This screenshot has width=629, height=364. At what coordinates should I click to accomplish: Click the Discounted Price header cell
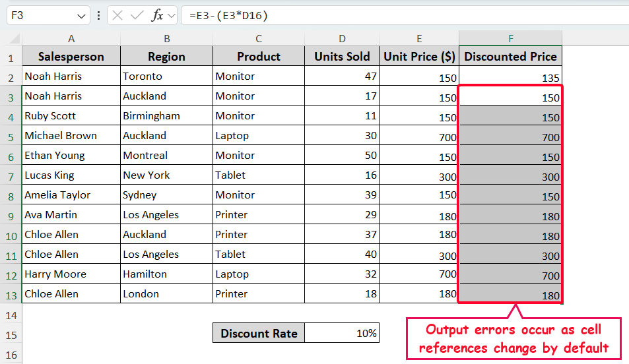pyautogui.click(x=510, y=57)
